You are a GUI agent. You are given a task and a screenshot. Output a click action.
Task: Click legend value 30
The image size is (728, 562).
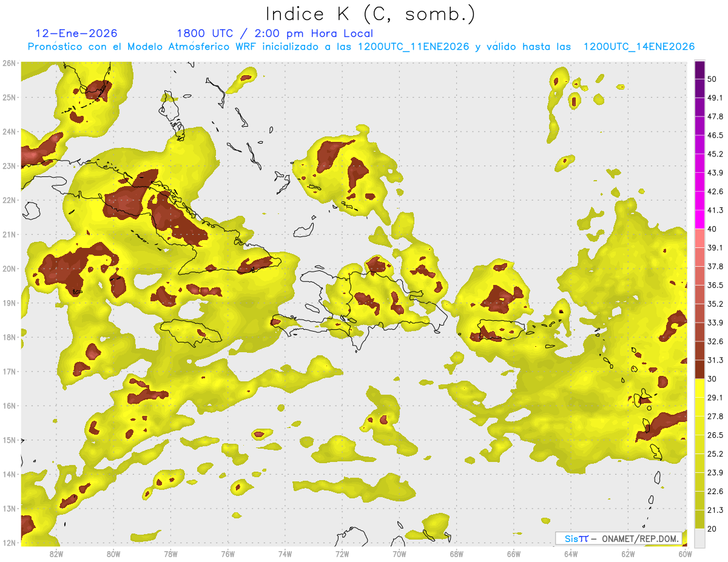713,379
